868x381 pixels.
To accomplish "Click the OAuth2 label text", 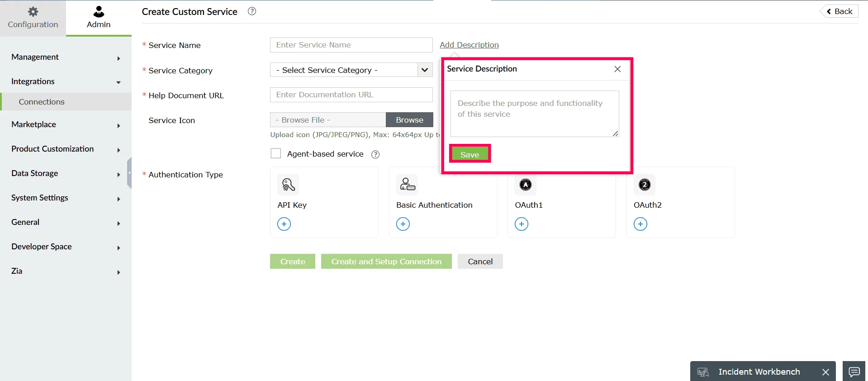I will click(648, 205).
